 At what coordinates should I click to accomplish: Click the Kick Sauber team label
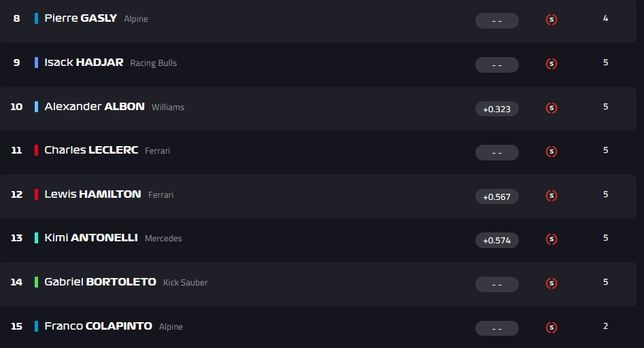coord(186,283)
